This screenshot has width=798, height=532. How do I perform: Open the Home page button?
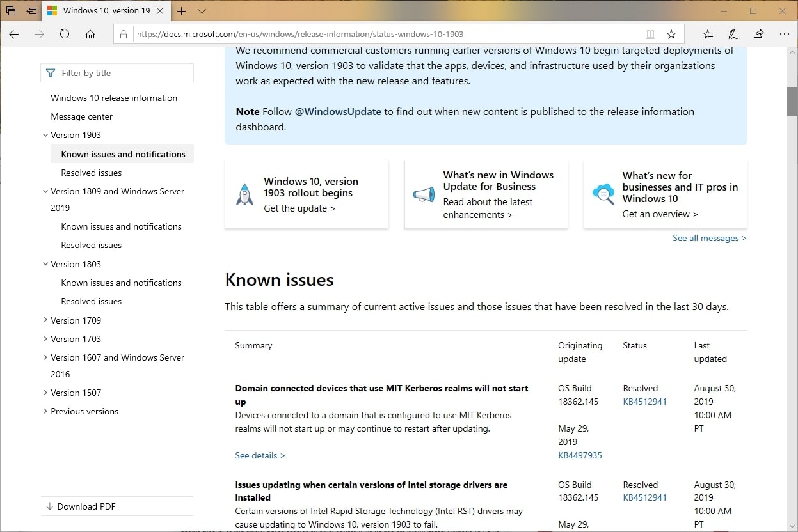90,34
